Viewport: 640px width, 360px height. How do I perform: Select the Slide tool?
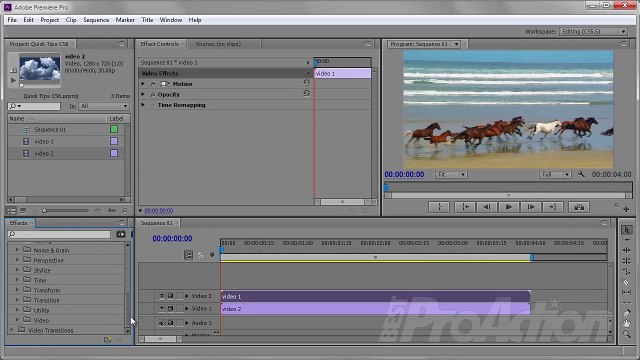tap(627, 303)
